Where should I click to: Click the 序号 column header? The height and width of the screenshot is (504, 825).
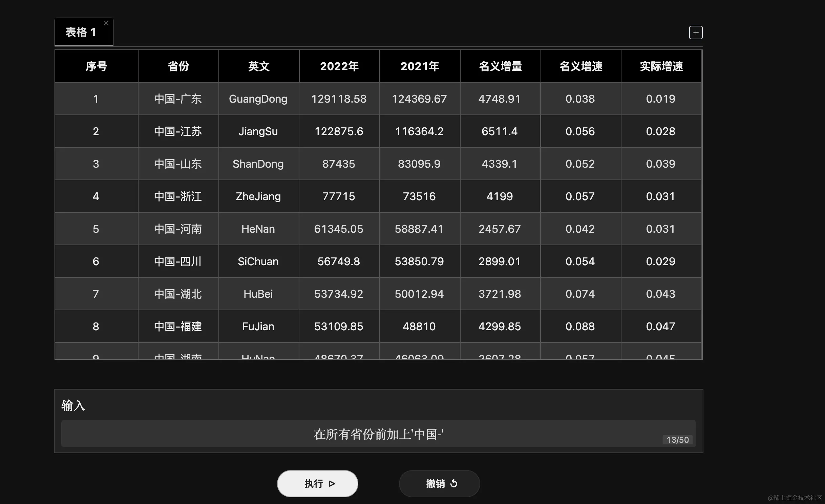97,66
